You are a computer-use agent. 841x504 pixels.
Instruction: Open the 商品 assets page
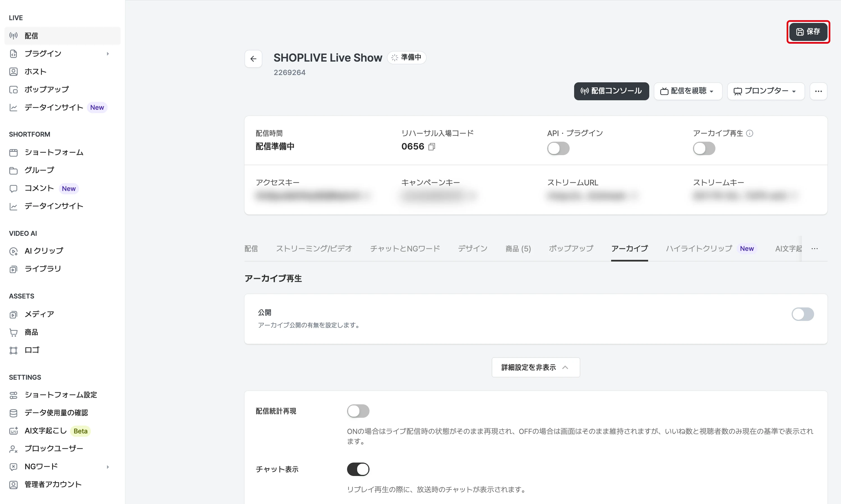31,332
